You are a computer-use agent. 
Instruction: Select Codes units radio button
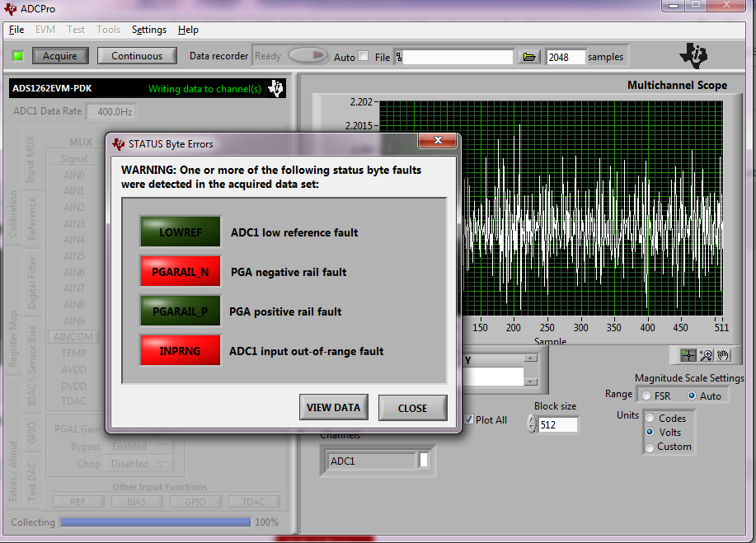tap(650, 419)
